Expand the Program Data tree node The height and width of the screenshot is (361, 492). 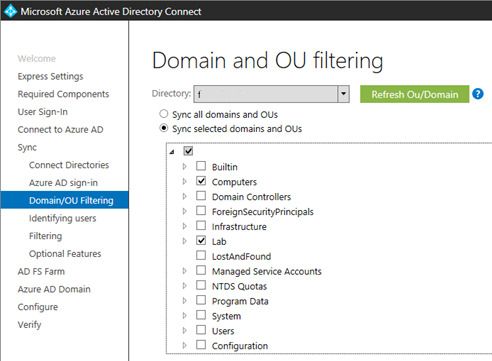coord(184,301)
